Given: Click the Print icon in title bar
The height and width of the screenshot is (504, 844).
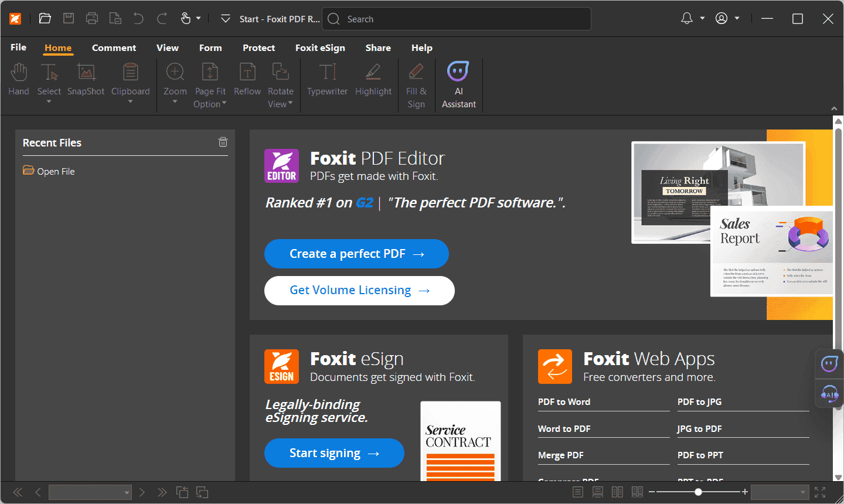Looking at the screenshot, I should (x=92, y=18).
